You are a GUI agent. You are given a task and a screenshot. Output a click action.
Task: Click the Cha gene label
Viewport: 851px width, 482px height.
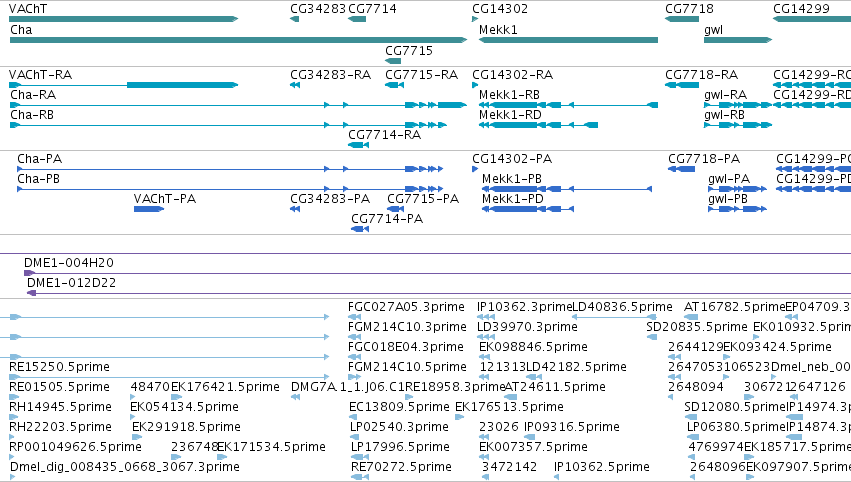pos(21,30)
